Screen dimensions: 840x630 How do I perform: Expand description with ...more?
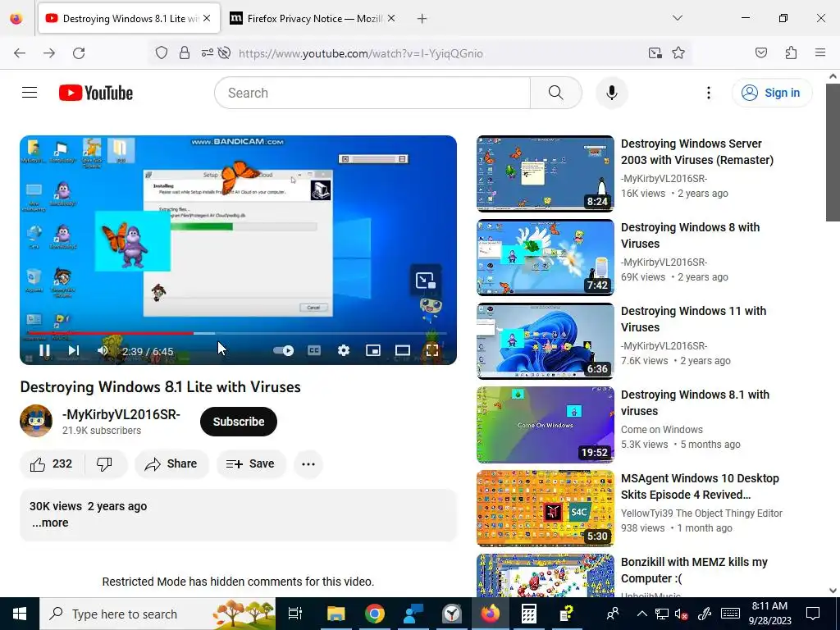(50, 523)
